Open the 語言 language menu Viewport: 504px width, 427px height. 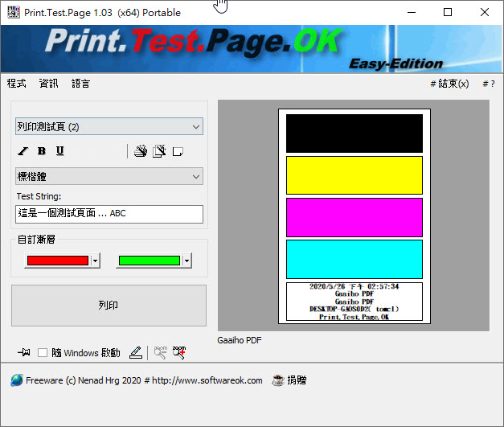[x=80, y=84]
